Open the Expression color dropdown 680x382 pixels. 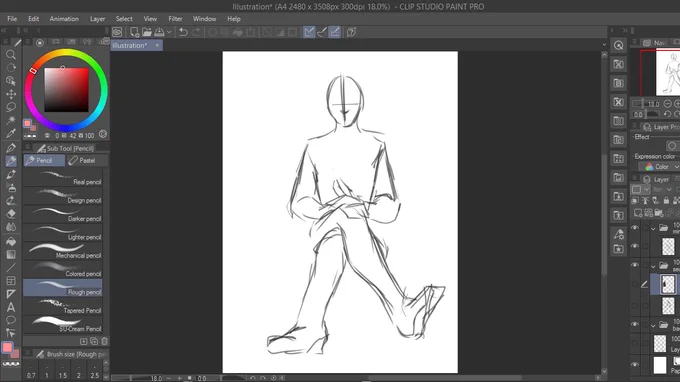(659, 167)
